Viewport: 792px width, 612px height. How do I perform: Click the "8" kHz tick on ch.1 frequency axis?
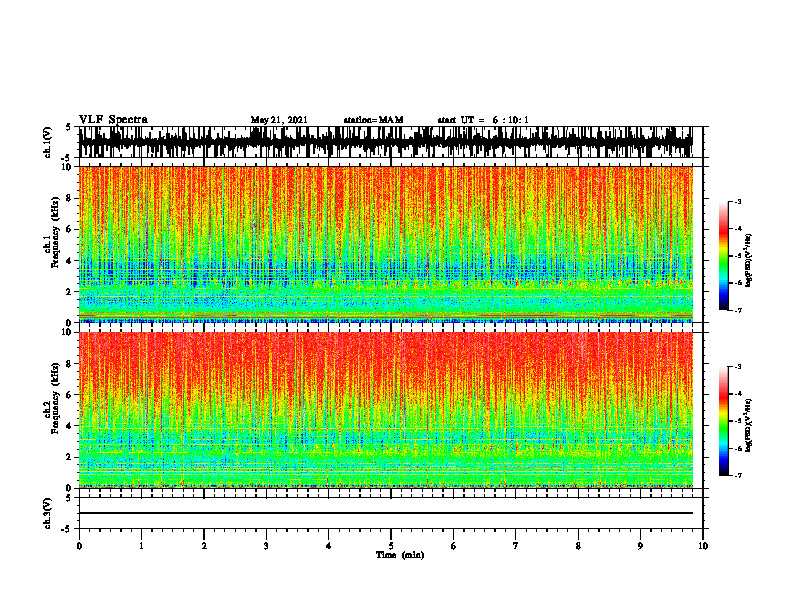(69, 198)
